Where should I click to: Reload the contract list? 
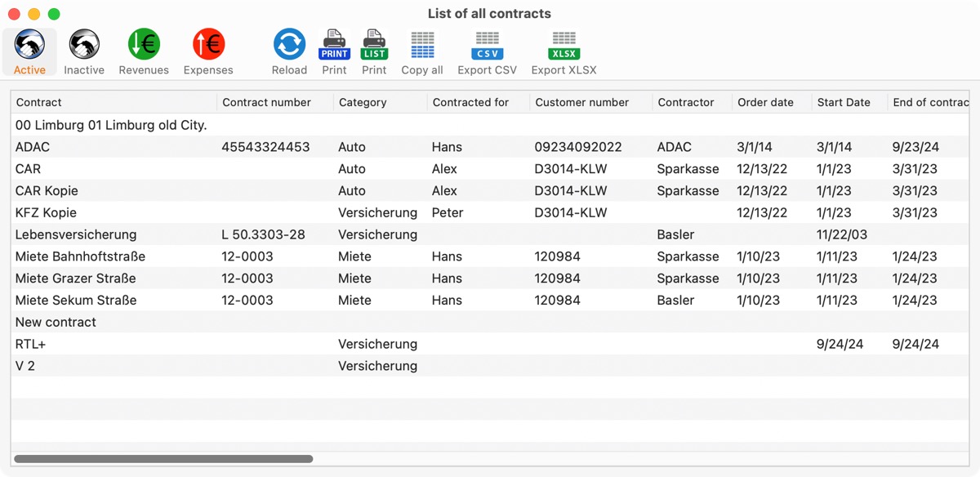coord(289,45)
